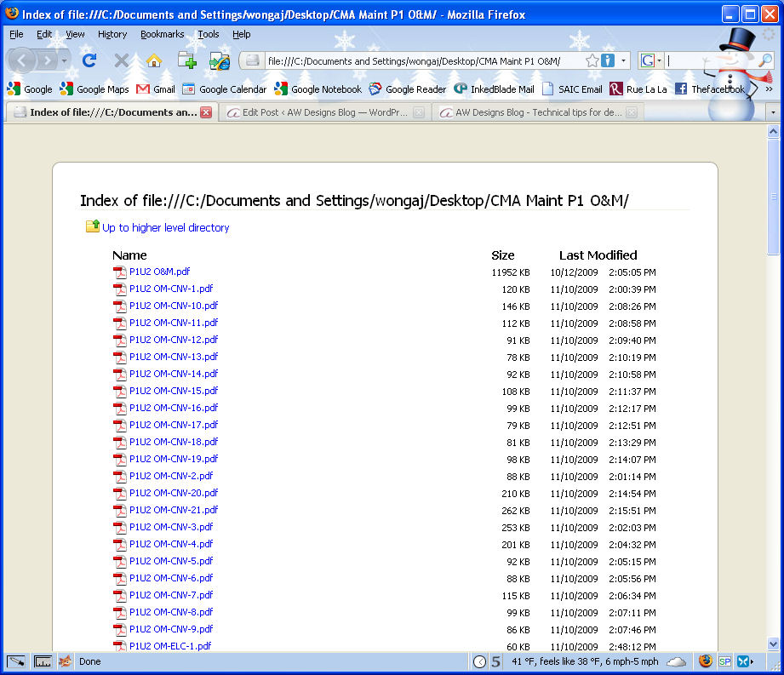Show more bookmarks with the chevron

[769, 89]
